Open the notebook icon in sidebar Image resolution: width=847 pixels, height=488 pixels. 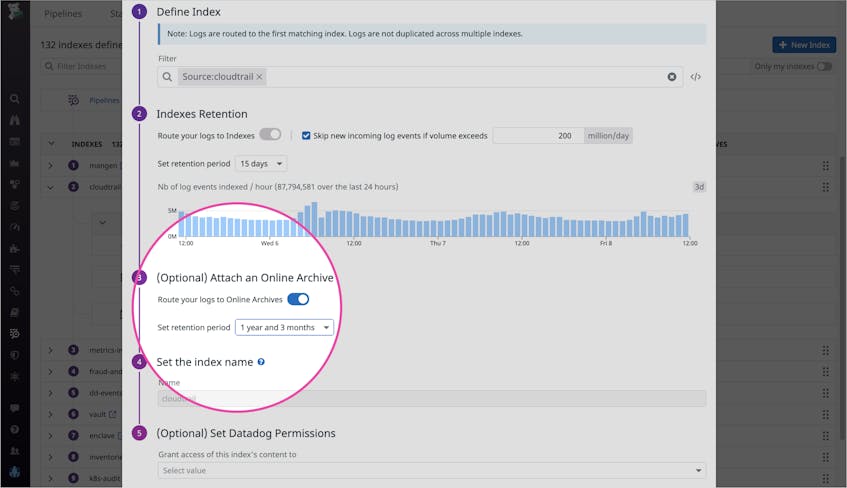tap(15, 312)
